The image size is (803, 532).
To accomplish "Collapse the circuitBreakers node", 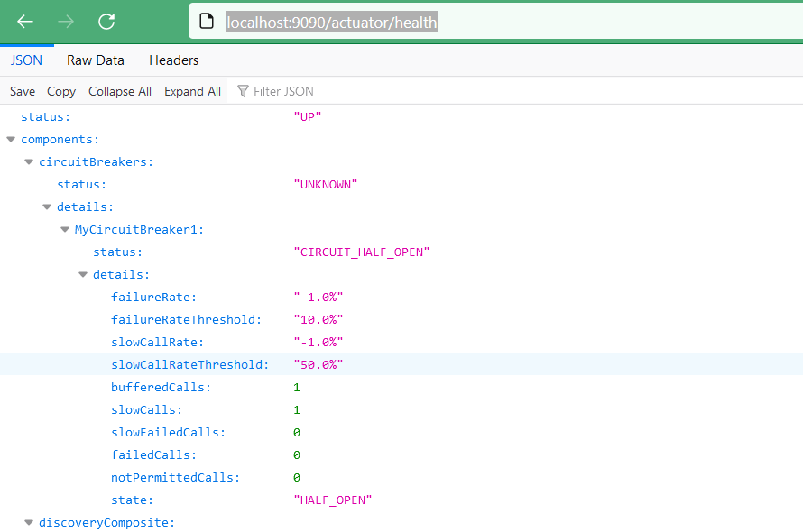I will coord(29,161).
